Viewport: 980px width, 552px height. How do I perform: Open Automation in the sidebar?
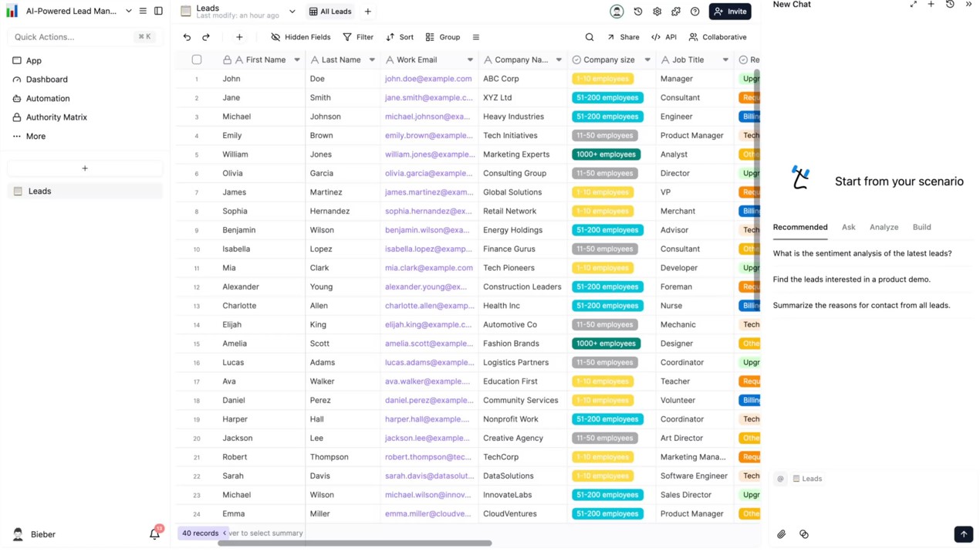tap(48, 98)
